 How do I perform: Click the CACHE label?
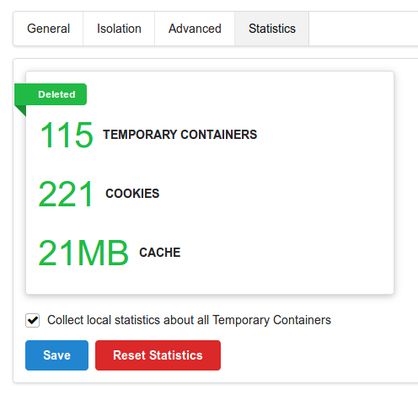tap(160, 253)
